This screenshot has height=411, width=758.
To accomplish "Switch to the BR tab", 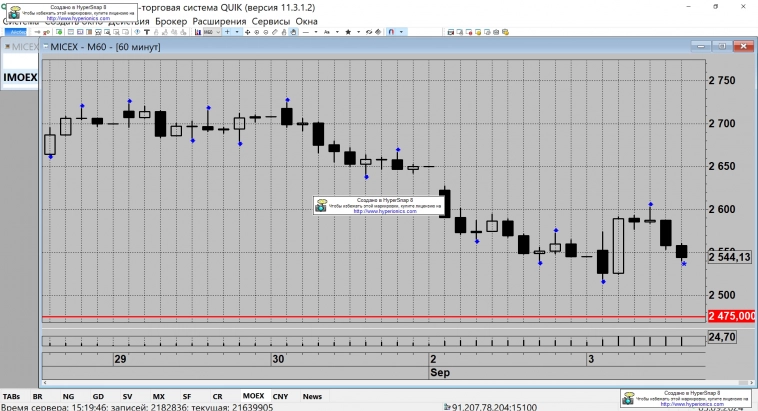I will tap(37, 396).
